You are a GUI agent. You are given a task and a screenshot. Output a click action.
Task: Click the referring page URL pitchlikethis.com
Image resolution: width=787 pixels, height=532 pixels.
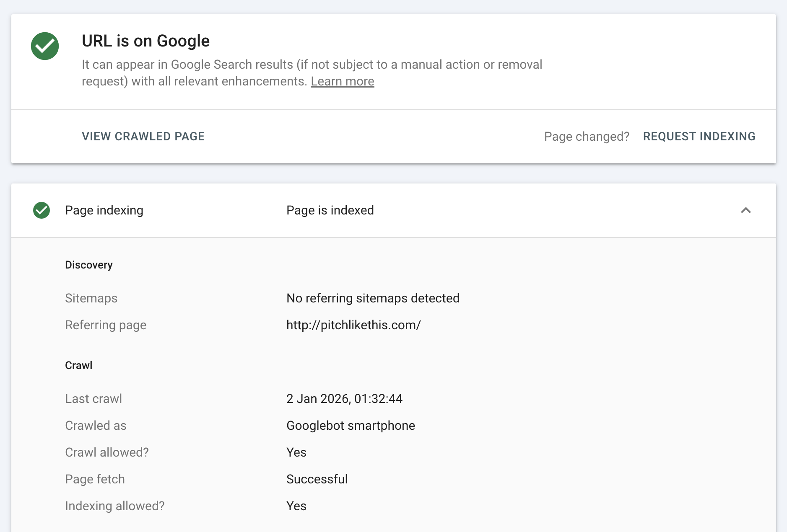[353, 325]
